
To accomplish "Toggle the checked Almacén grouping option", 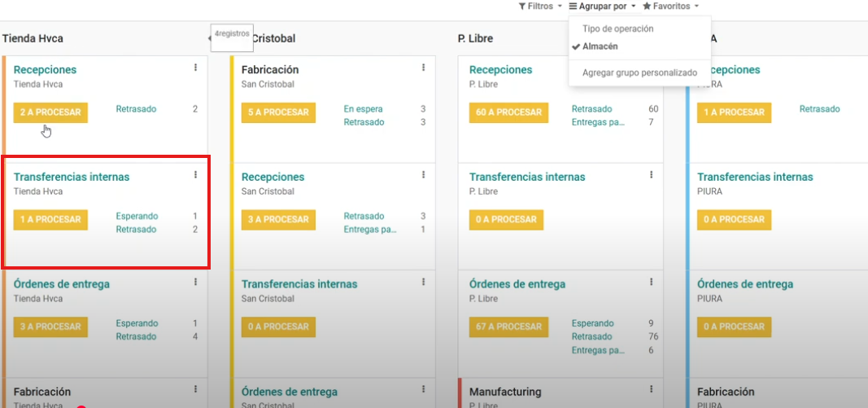I will (x=600, y=46).
